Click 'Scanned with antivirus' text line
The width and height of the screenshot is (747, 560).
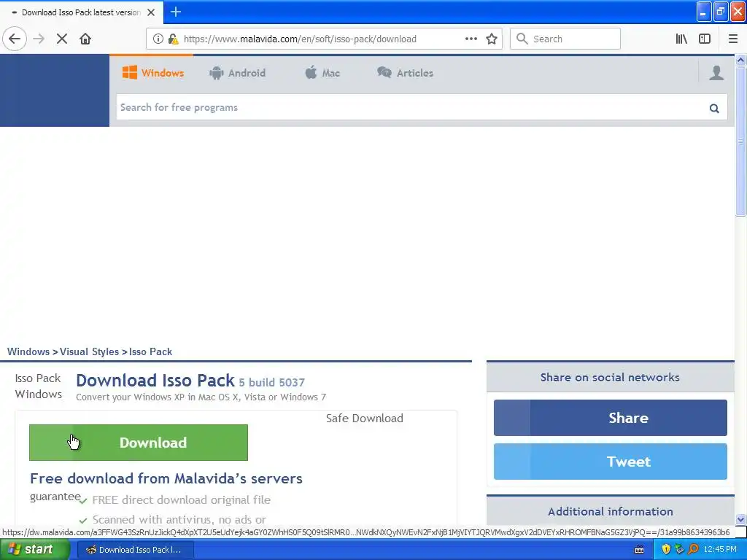[x=179, y=519]
